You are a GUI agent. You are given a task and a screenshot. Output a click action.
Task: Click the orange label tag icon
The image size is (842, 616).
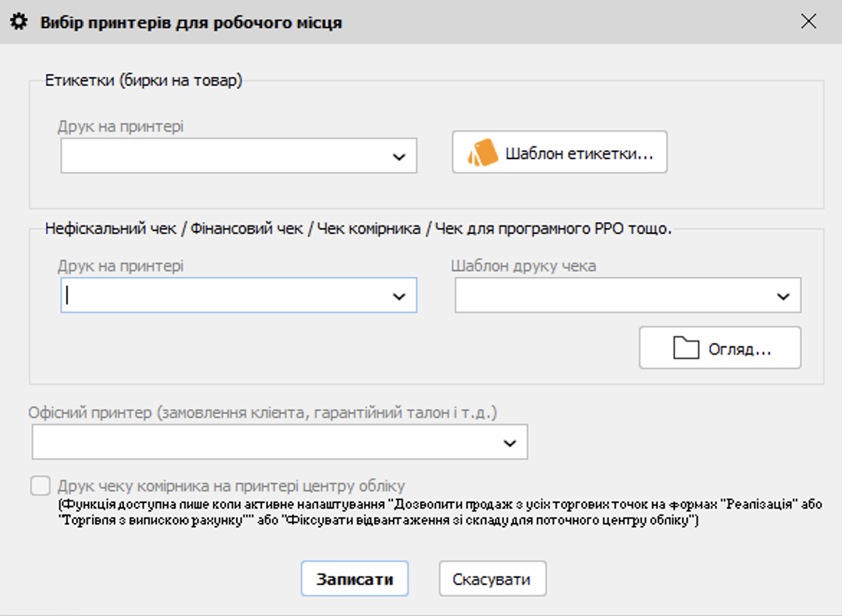click(482, 153)
